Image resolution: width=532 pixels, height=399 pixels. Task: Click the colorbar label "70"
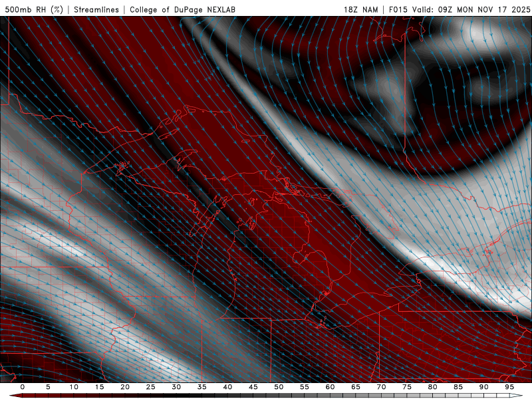(381, 387)
